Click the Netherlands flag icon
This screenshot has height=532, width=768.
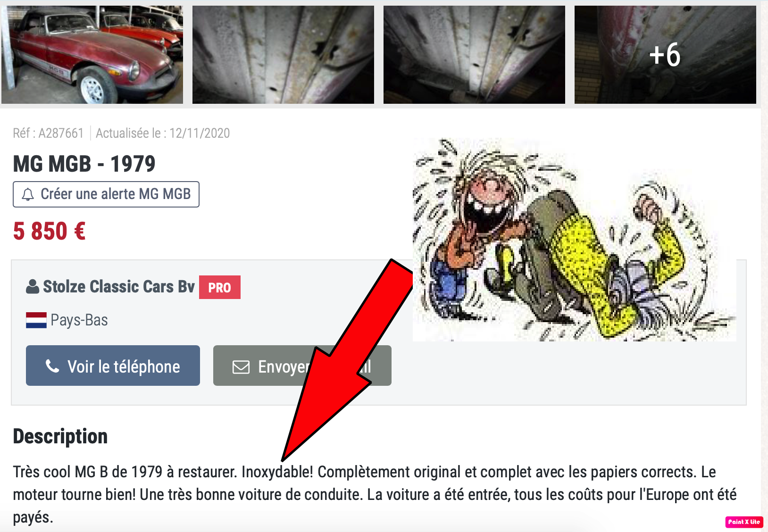pos(36,320)
